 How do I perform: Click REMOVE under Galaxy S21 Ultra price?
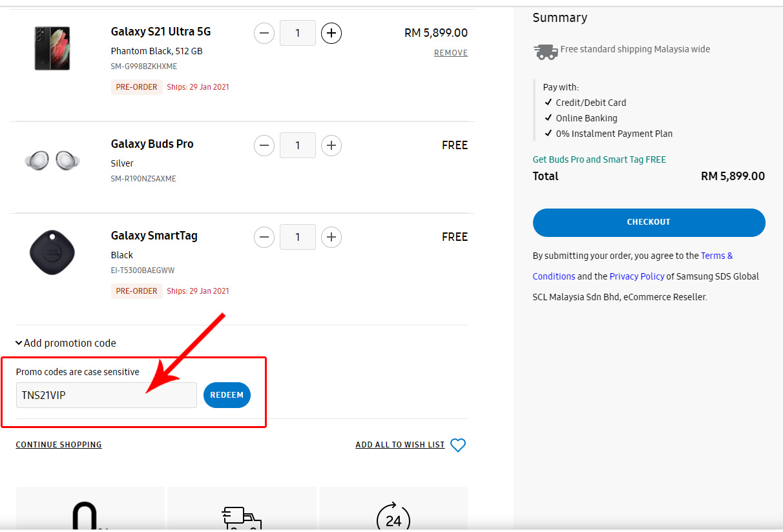pos(451,52)
